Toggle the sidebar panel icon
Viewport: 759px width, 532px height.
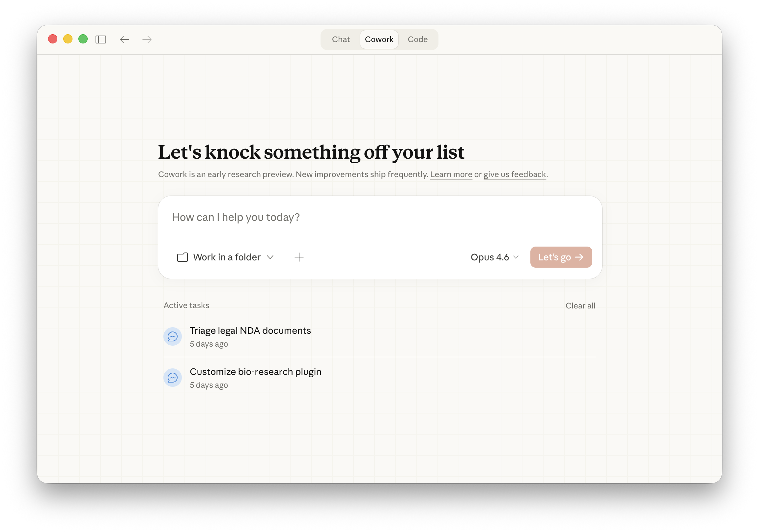click(x=101, y=39)
